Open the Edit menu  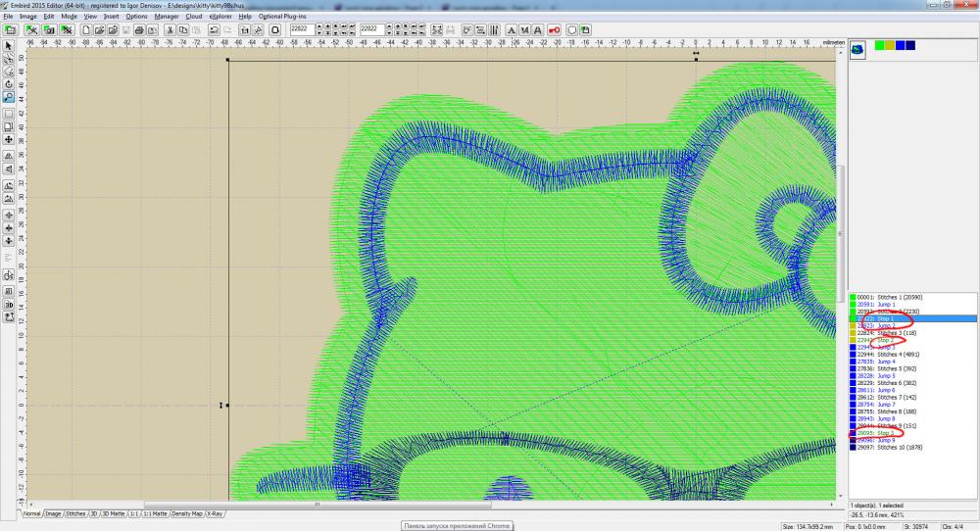(49, 17)
